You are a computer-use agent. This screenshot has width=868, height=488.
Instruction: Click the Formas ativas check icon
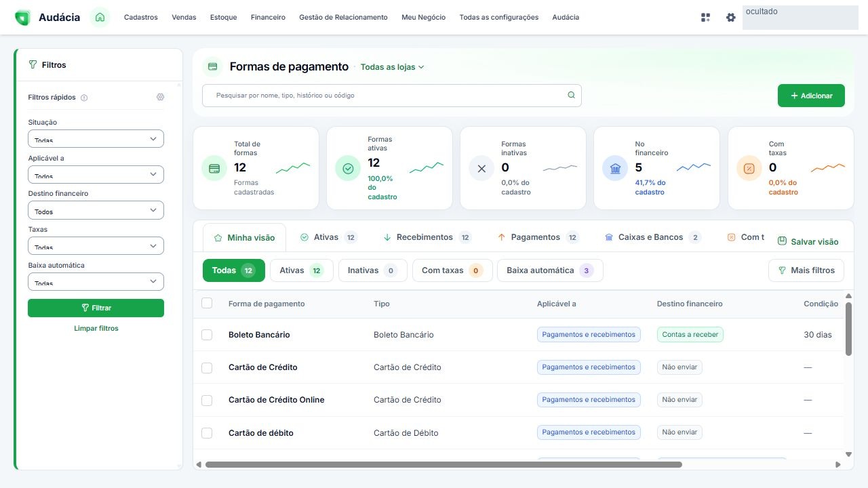(x=348, y=168)
